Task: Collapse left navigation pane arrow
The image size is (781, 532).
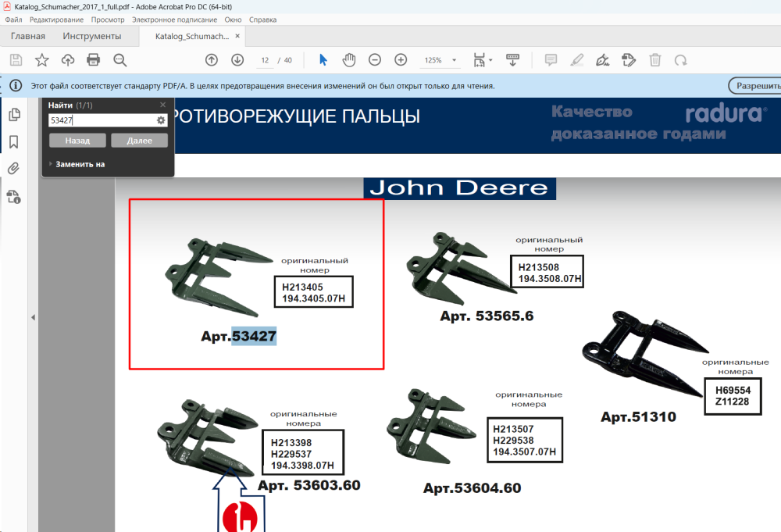Action: pyautogui.click(x=33, y=317)
